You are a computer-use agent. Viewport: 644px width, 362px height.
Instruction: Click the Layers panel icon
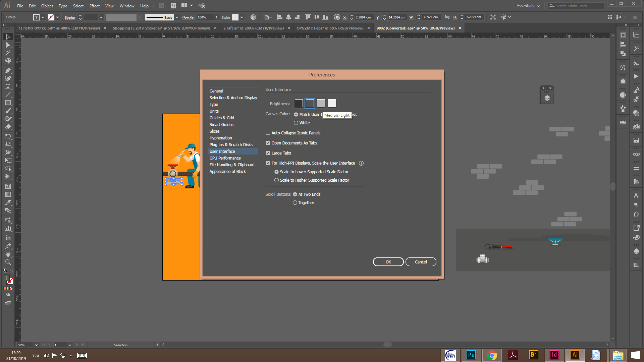(x=547, y=98)
